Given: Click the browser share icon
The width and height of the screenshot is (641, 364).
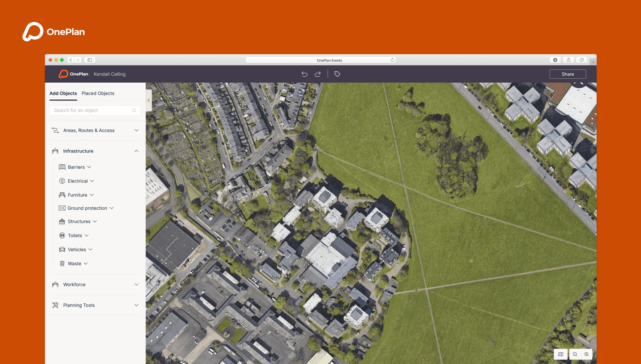Looking at the screenshot, I should click(568, 60).
